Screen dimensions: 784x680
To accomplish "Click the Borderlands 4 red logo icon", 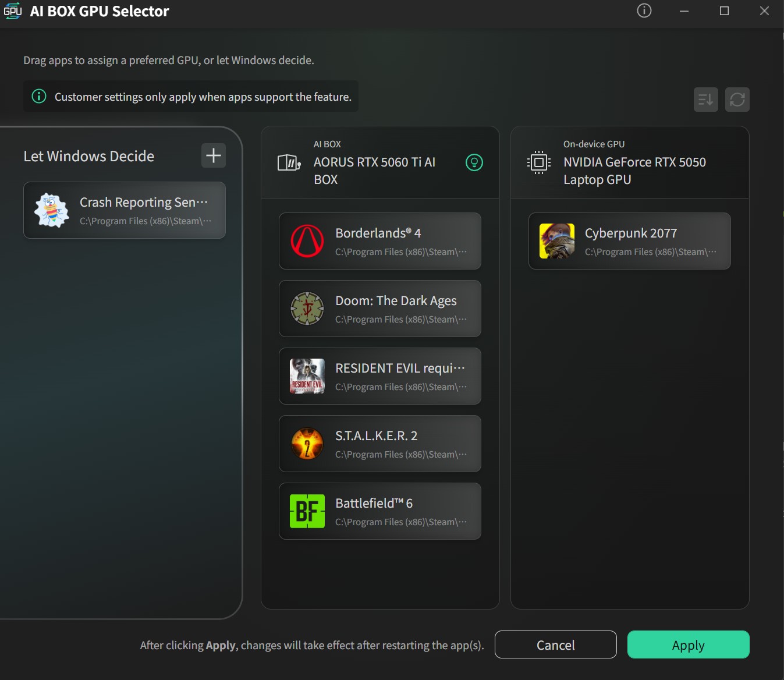I will (307, 241).
